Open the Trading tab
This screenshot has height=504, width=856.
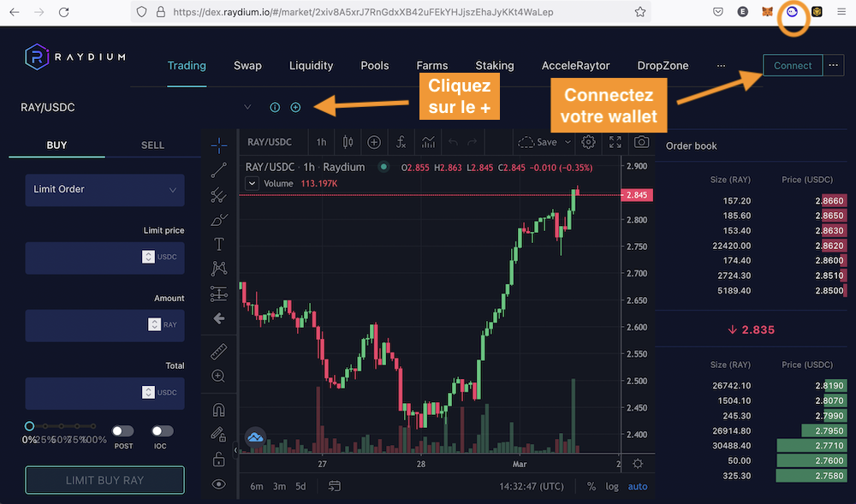click(187, 65)
